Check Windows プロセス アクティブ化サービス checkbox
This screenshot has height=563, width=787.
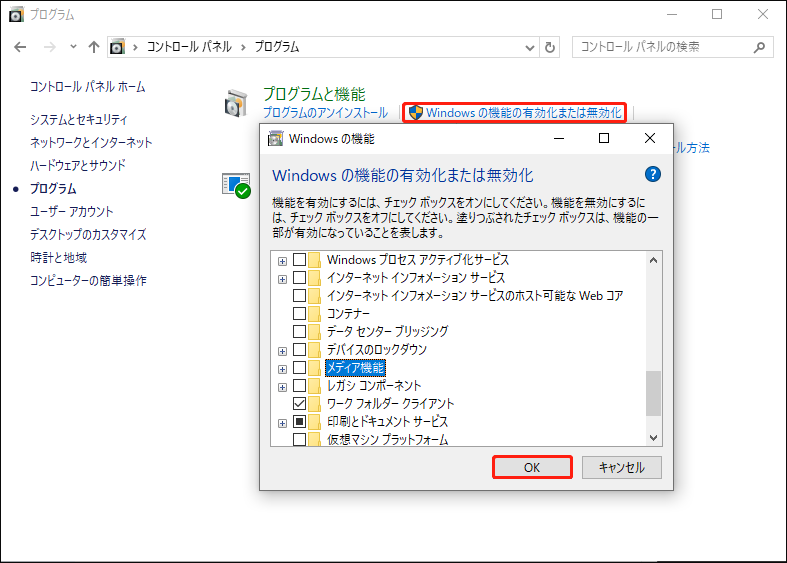[x=300, y=260]
